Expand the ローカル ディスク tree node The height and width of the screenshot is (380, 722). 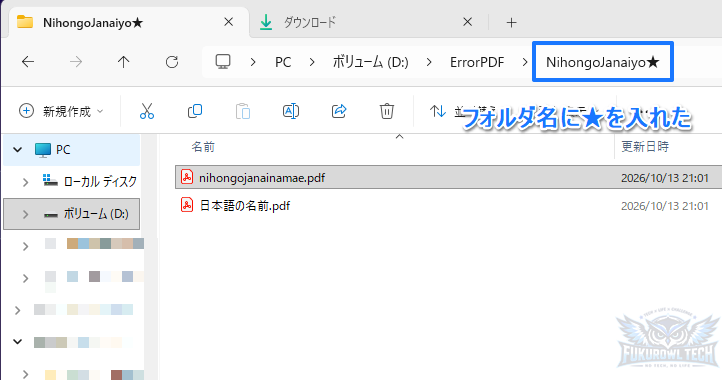(25, 182)
